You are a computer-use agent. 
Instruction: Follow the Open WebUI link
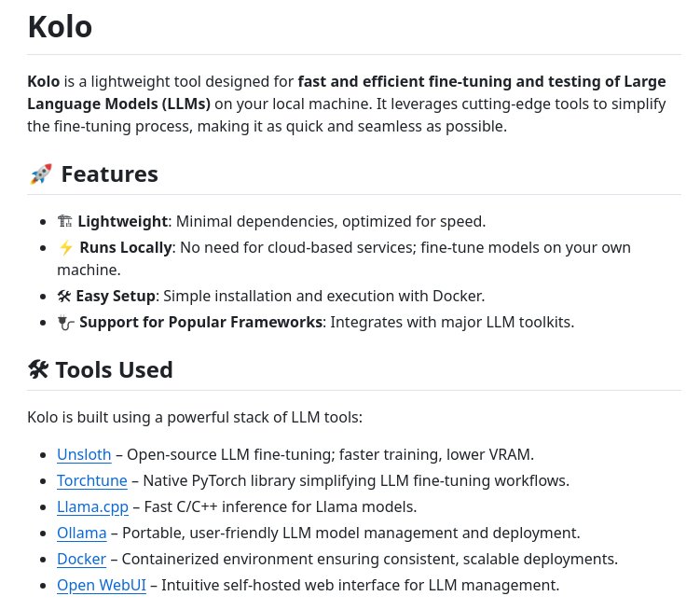pyautogui.click(x=102, y=585)
